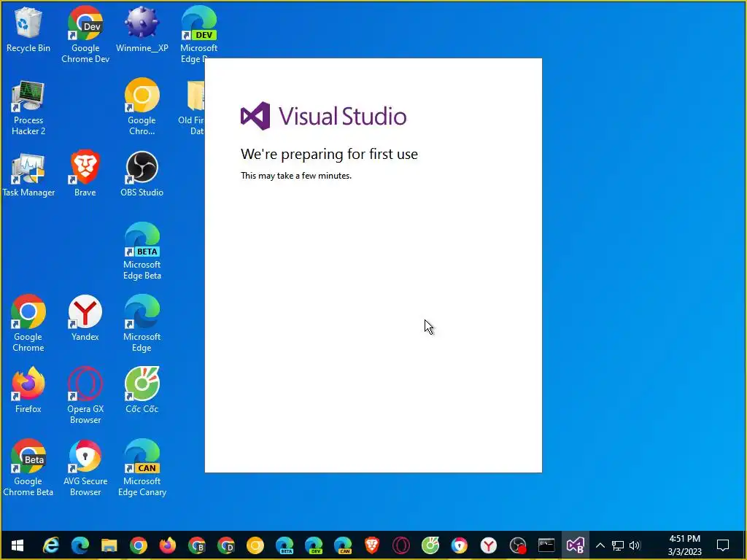Click the "We're preparing for first use" heading
747x560 pixels.
pyautogui.click(x=329, y=155)
